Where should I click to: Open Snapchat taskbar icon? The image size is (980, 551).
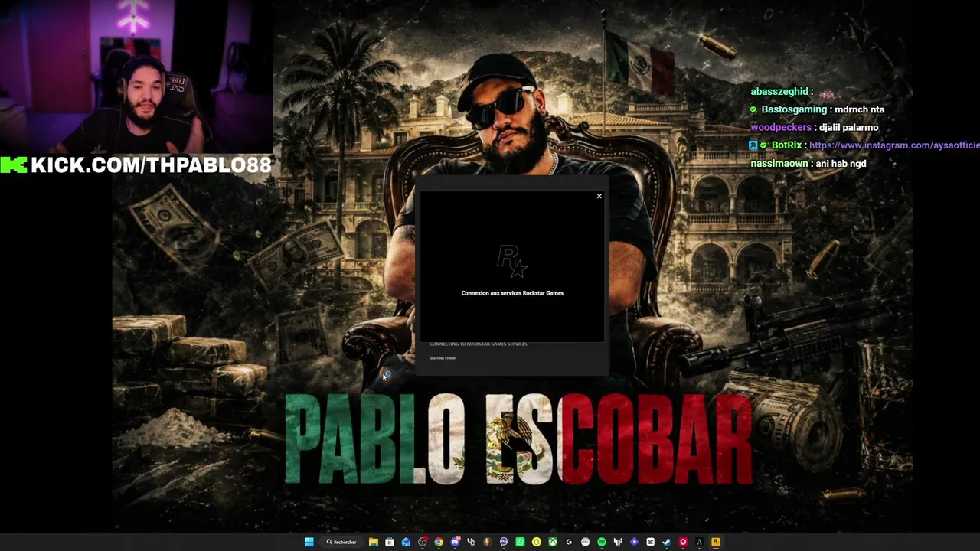(536, 542)
